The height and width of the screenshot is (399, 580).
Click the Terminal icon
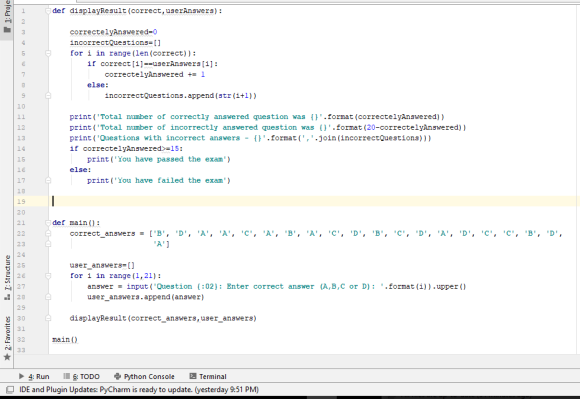(193, 376)
